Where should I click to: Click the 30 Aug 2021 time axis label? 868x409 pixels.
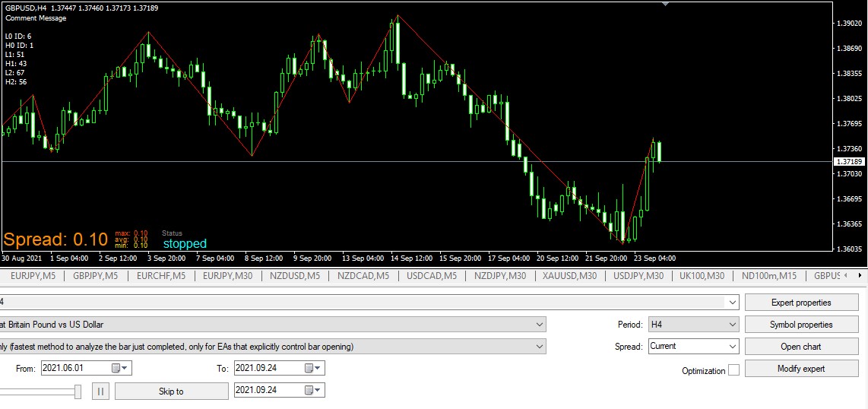point(21,258)
